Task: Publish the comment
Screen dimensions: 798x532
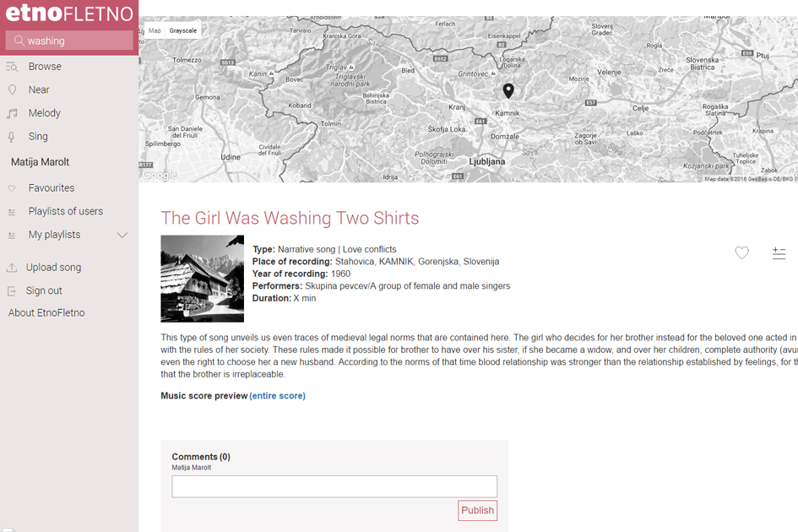Action: pos(477,510)
